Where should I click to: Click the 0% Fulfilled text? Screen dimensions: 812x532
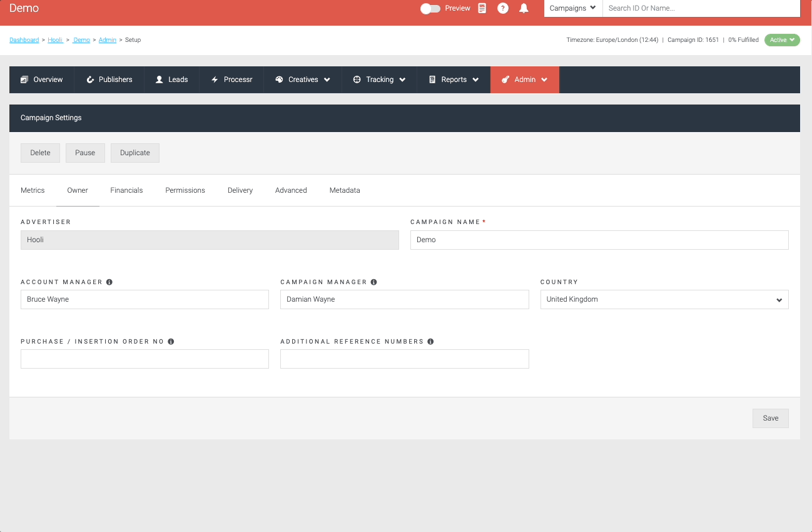click(743, 40)
